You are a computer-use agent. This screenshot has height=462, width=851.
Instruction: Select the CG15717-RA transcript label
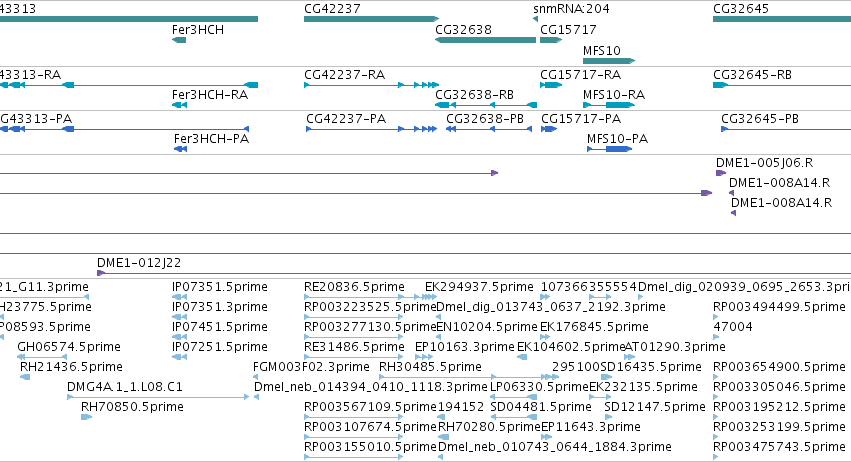coord(580,74)
